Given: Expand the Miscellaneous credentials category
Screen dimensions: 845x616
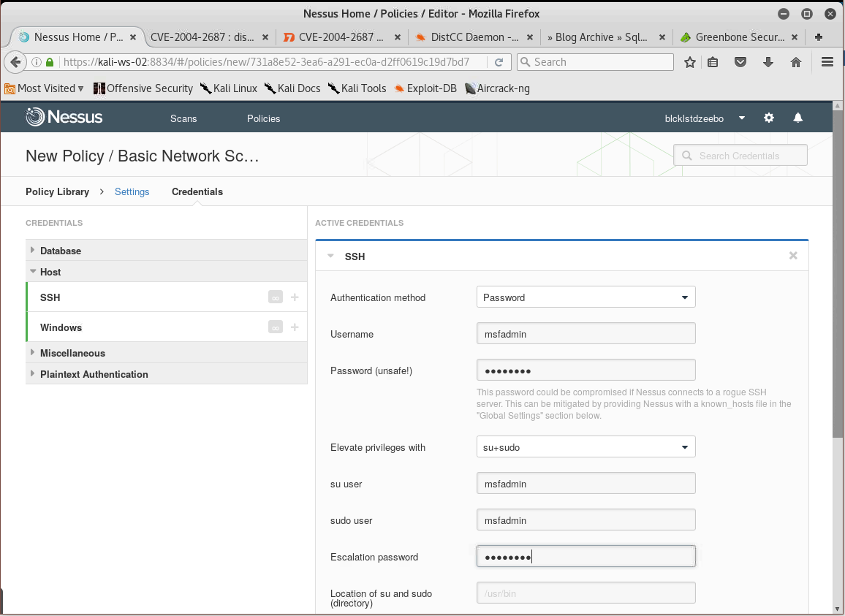Looking at the screenshot, I should 72,353.
